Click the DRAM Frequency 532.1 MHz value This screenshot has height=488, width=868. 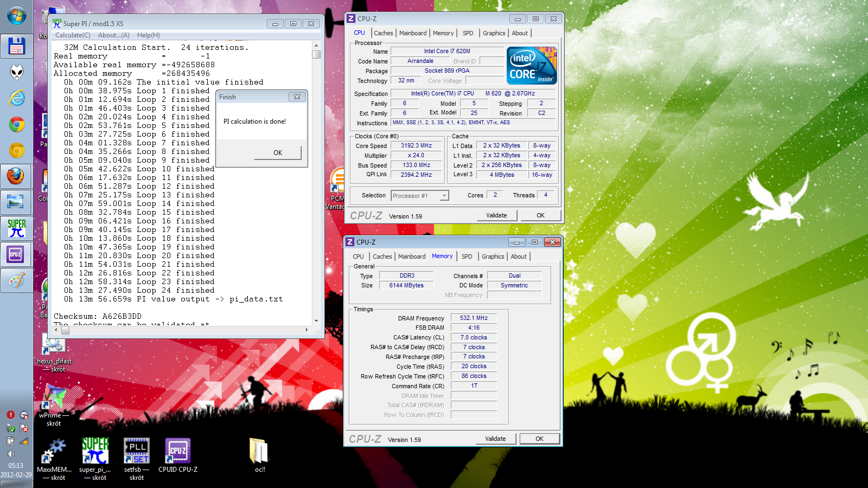coord(474,318)
